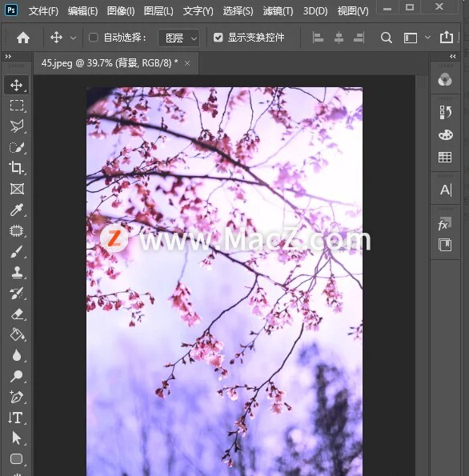Viewport: 469px width, 476px height.
Task: Open the 滤镜(T) menu
Action: pos(278,11)
